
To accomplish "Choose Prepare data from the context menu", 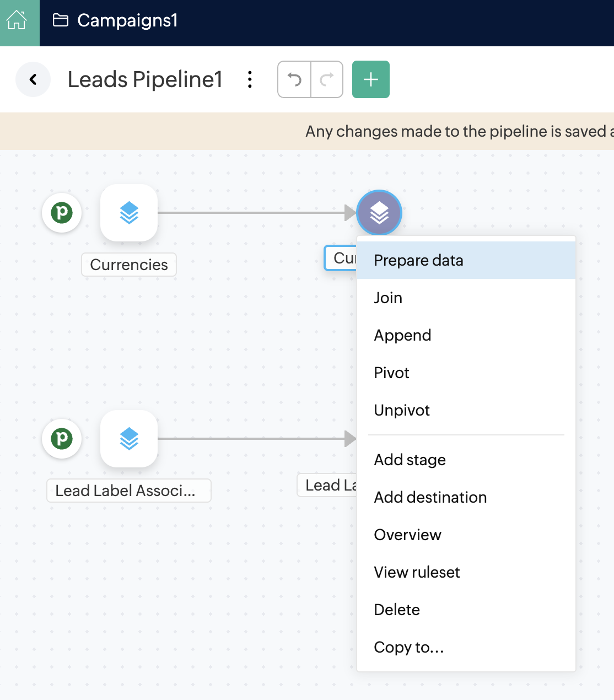I will 418,260.
